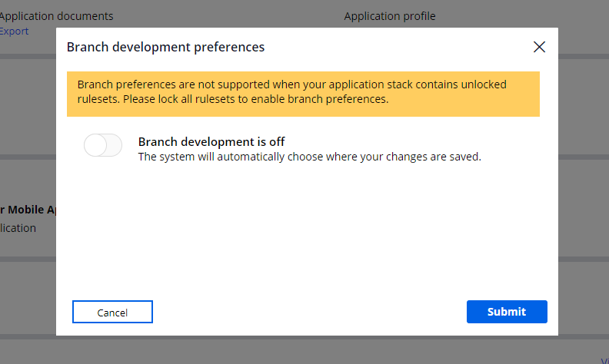Image resolution: width=609 pixels, height=364 pixels.
Task: Toggle Branch development on
Action: (103, 145)
